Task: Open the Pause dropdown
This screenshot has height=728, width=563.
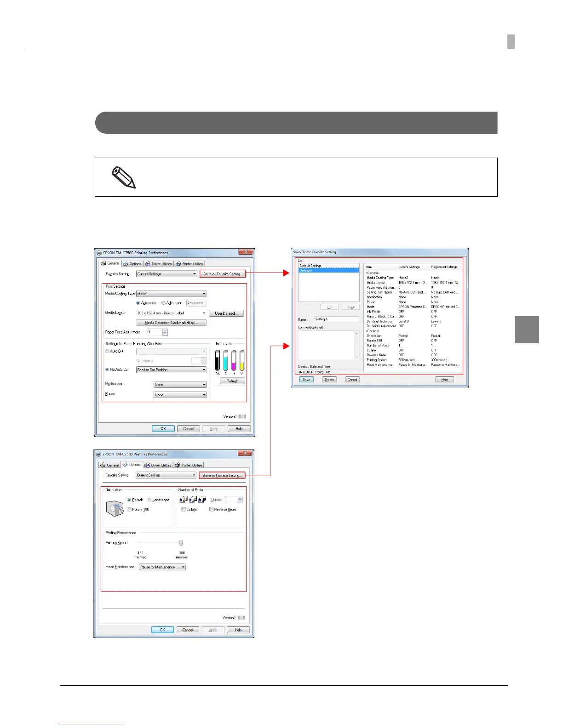Action: tap(180, 395)
